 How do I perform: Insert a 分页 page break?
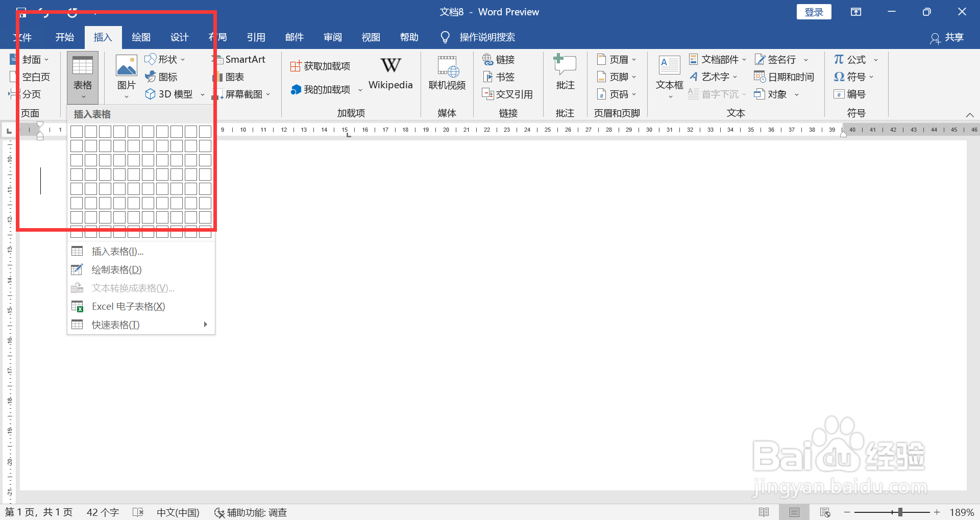pos(25,94)
